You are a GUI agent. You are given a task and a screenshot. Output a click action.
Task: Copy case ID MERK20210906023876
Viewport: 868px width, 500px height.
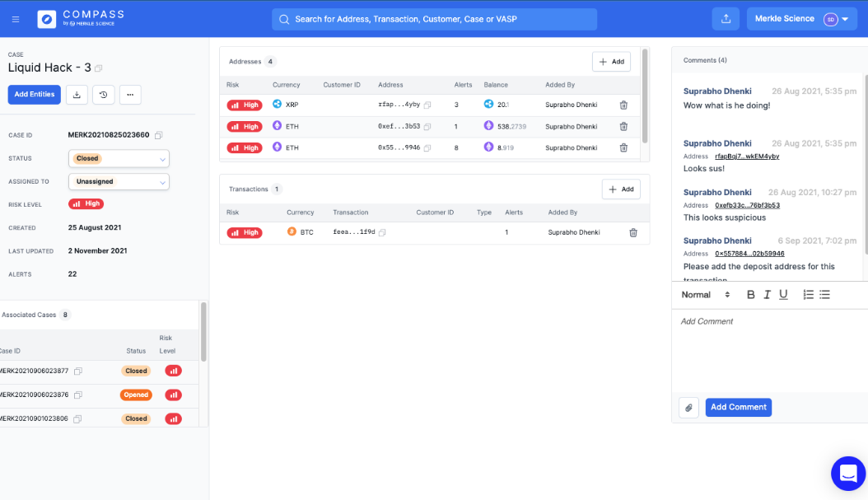[x=78, y=395]
